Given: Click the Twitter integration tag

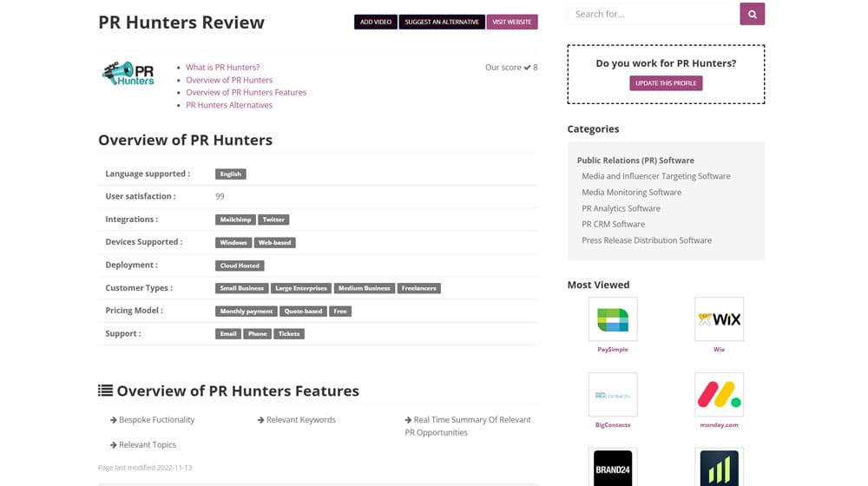Looking at the screenshot, I should tap(273, 220).
